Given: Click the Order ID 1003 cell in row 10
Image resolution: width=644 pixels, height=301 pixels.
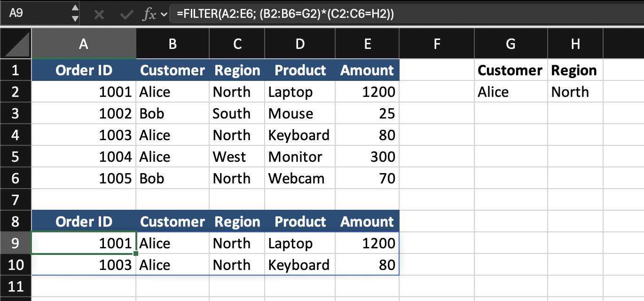Looking at the screenshot, I should (x=84, y=265).
